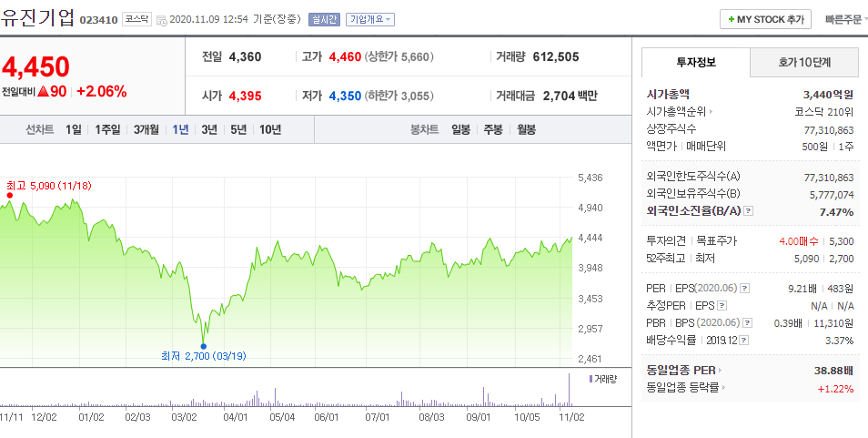The width and height of the screenshot is (868, 438).
Task: Show the 주봉 candlestick chart
Action: 493,130
